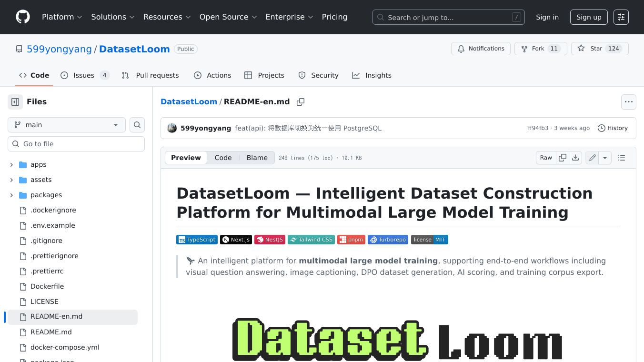
Task: Click the NestJS badge
Action: coord(270,240)
